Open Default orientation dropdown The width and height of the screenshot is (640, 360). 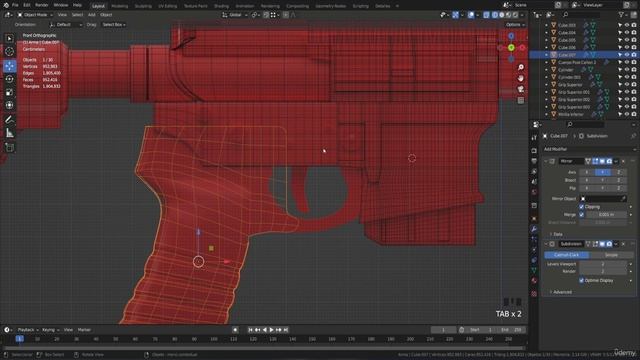[x=66, y=24]
